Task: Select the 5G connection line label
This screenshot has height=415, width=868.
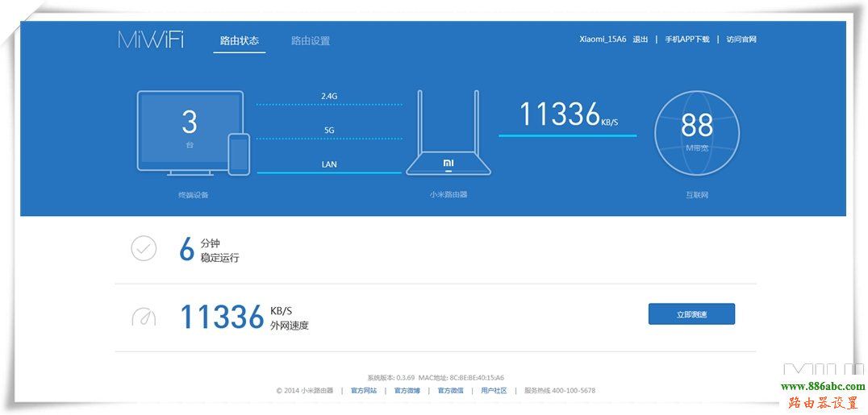Action: click(x=329, y=131)
